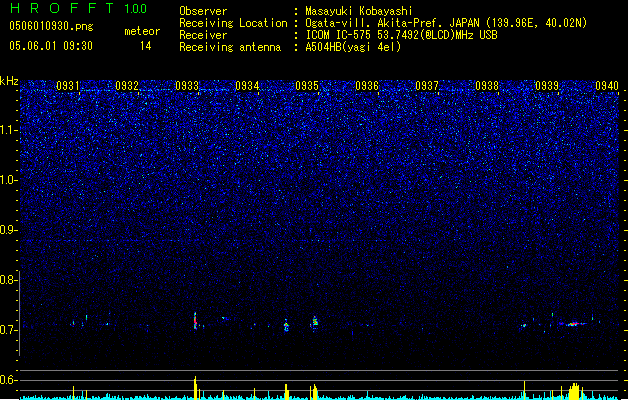The height and width of the screenshot is (400, 629).
Task: Click the wide yellow intensity burst below 0939
Action: (574, 392)
